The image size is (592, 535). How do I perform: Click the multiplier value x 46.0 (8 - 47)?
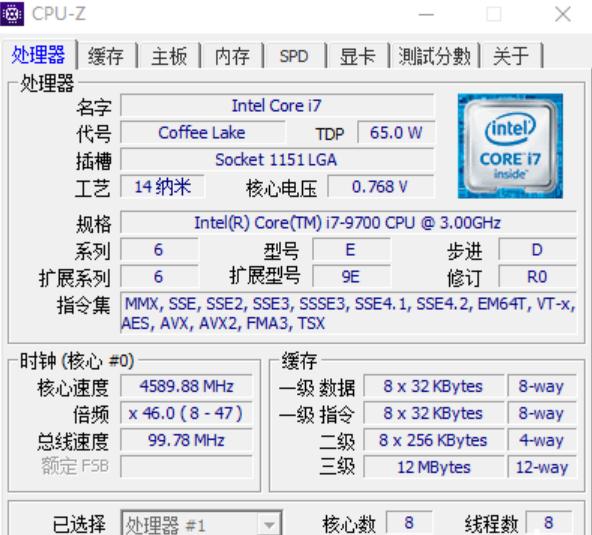click(x=187, y=413)
